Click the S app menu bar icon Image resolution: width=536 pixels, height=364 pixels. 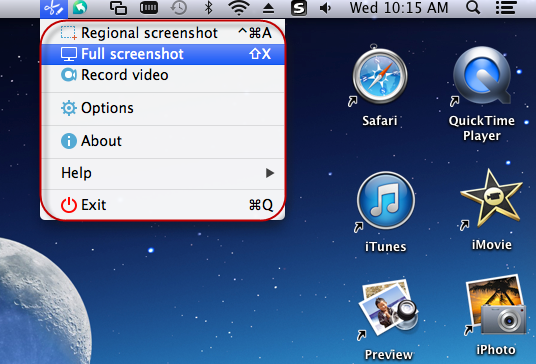click(299, 8)
